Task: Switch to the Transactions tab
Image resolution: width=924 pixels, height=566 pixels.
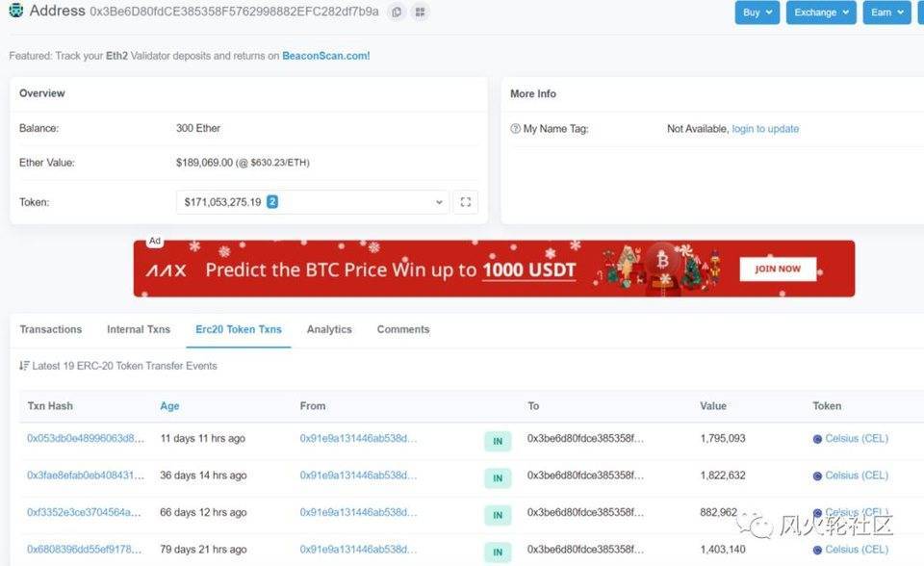Action: (51, 329)
